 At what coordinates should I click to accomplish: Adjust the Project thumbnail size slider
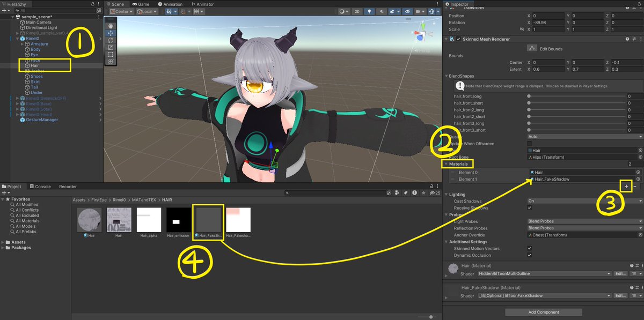point(431,317)
